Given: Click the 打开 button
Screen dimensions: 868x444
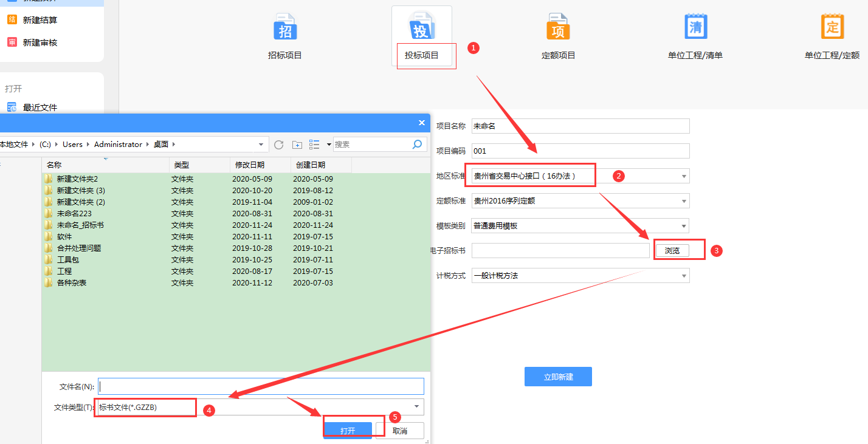Looking at the screenshot, I should pos(348,431).
